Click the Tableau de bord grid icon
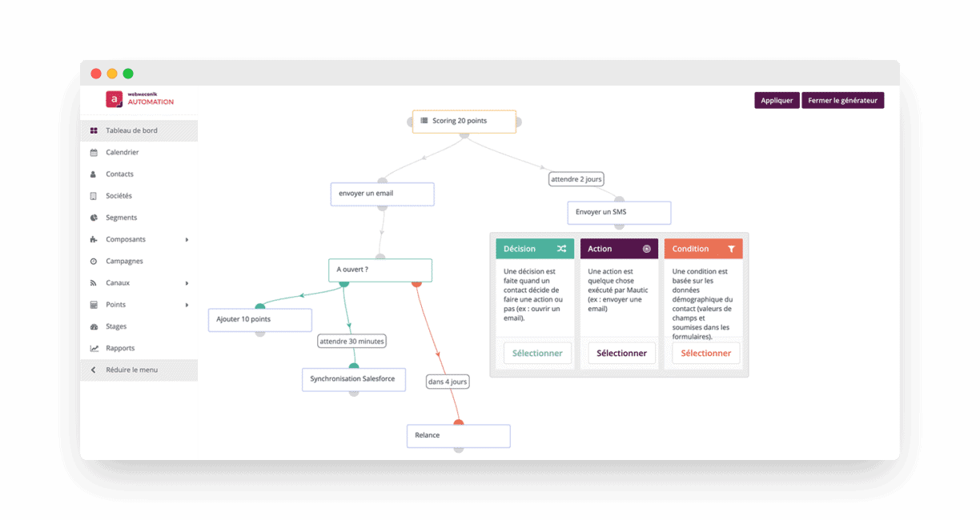 tap(94, 130)
